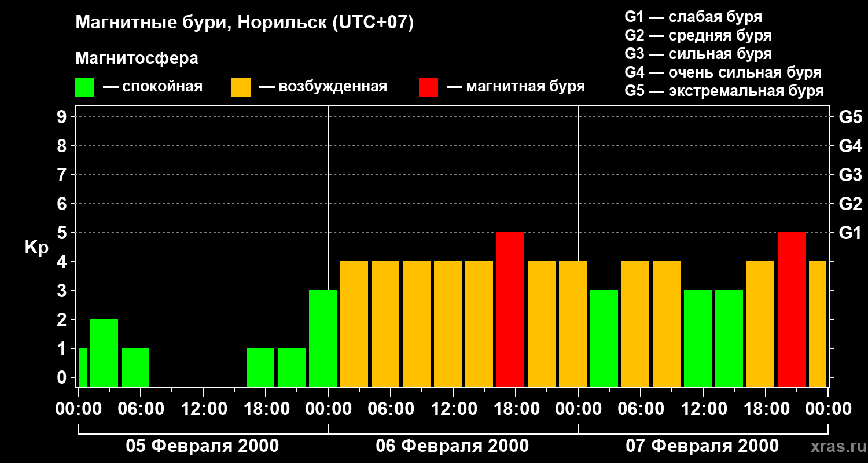
Task: Click the right-axis 'G1' level label
Action: 851,233
